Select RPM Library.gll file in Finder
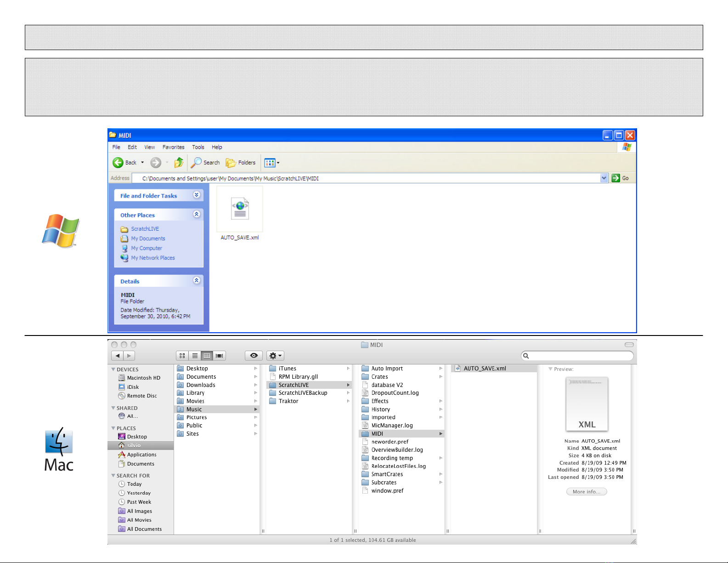The width and height of the screenshot is (728, 563). (x=309, y=377)
